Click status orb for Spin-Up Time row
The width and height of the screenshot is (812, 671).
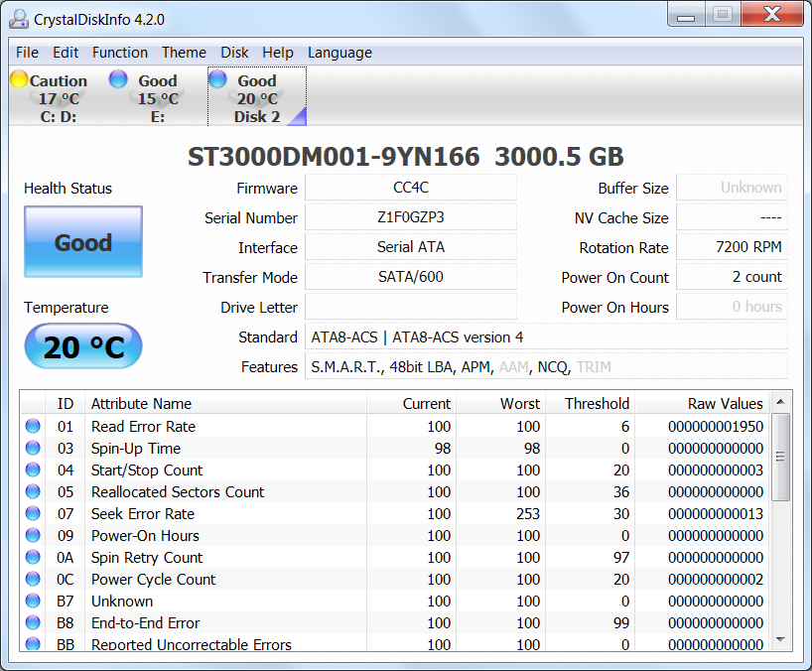(x=33, y=448)
